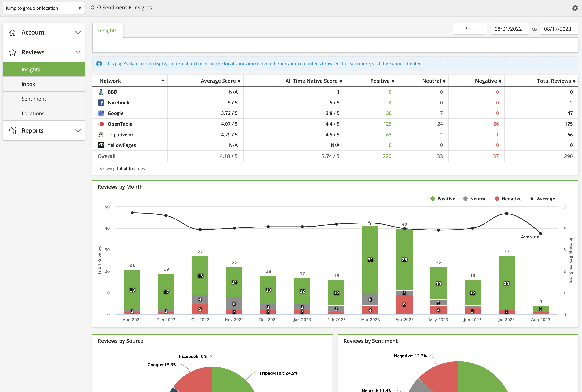Viewport: 582px width, 392px height.
Task: Expand the Account section chevron
Action: click(x=78, y=33)
